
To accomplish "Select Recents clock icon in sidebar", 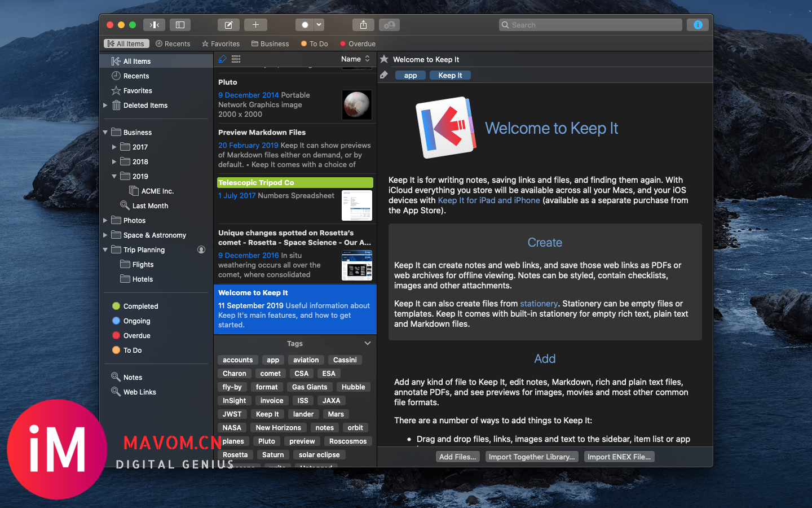I will 116,76.
